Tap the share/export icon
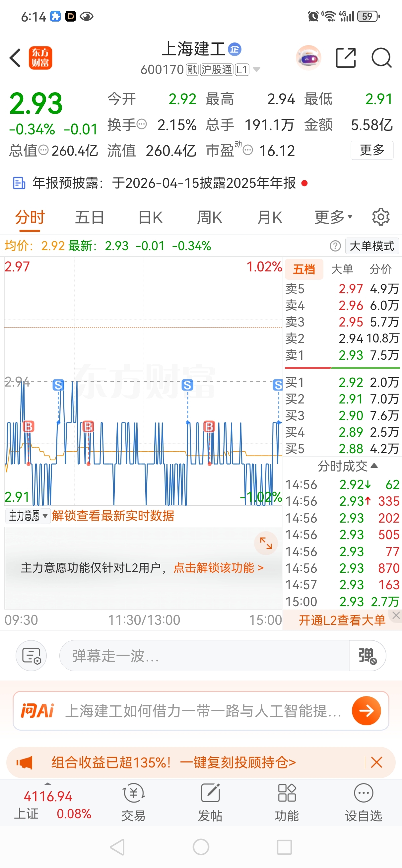 point(346,58)
